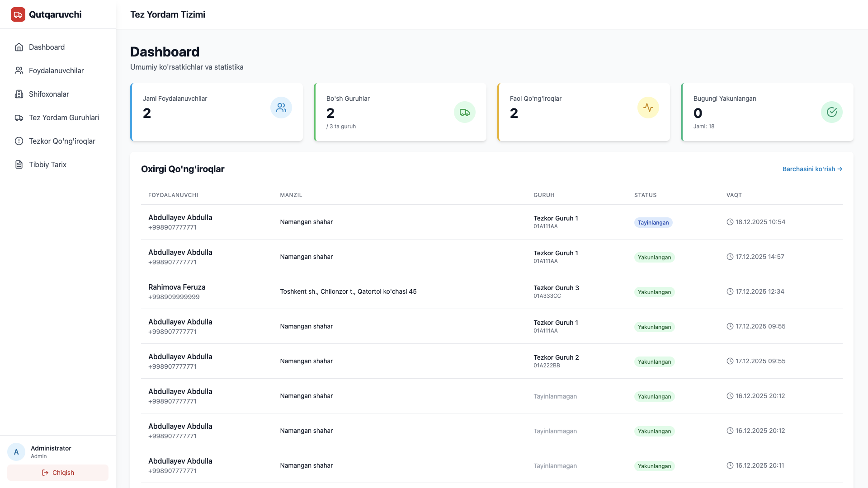Click the Dashboard home icon in sidebar

coord(19,47)
